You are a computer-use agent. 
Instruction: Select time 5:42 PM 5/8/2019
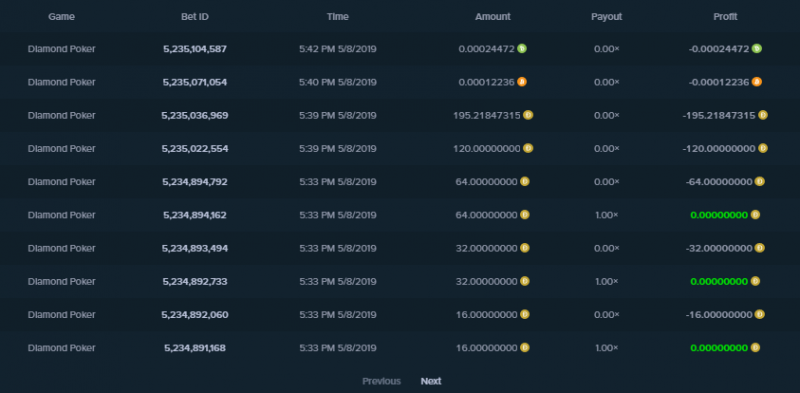[x=338, y=49]
